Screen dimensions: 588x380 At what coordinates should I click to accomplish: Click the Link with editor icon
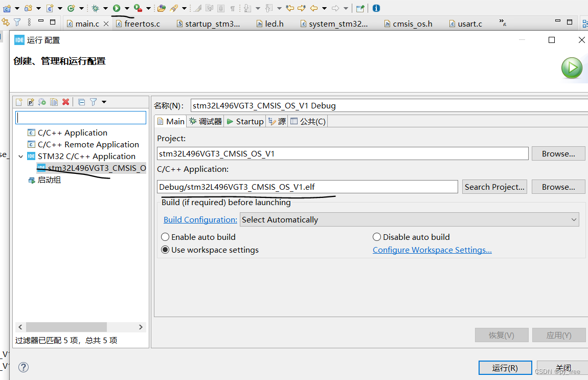click(x=6, y=23)
